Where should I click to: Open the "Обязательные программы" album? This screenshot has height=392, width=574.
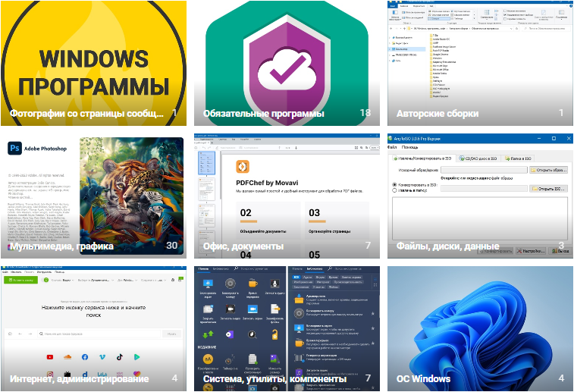(x=287, y=63)
